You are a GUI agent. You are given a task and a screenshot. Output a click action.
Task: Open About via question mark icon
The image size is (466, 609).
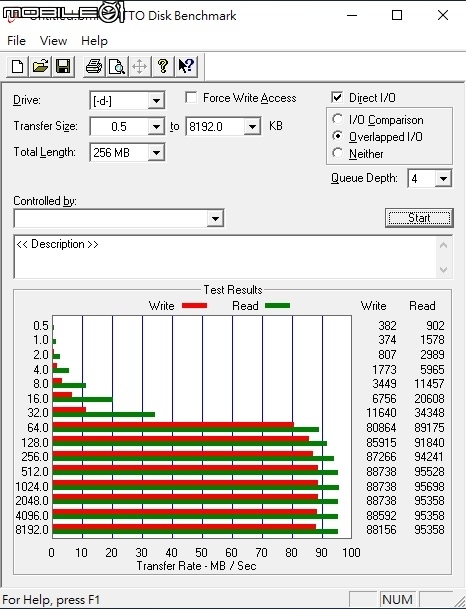point(163,66)
